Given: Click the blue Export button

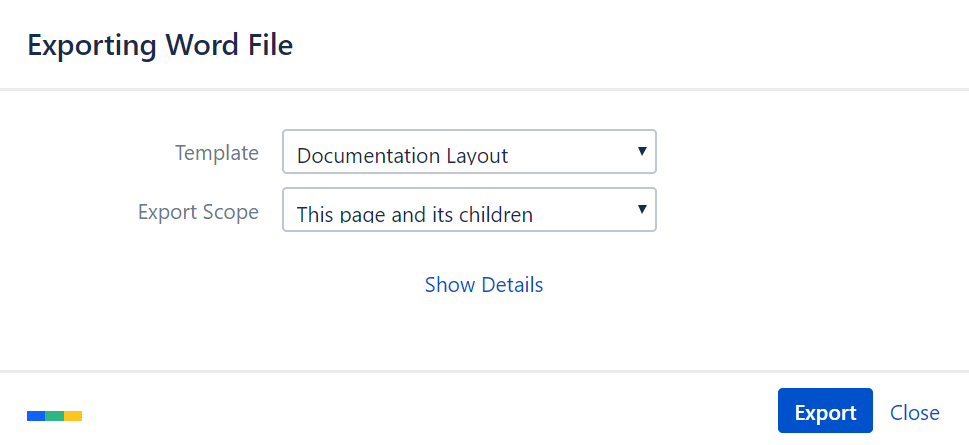Looking at the screenshot, I should [x=825, y=410].
